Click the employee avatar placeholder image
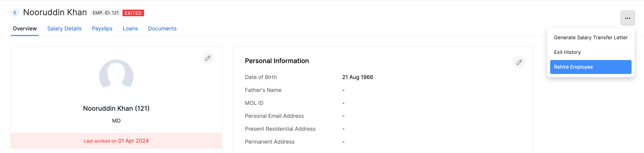 (x=116, y=74)
